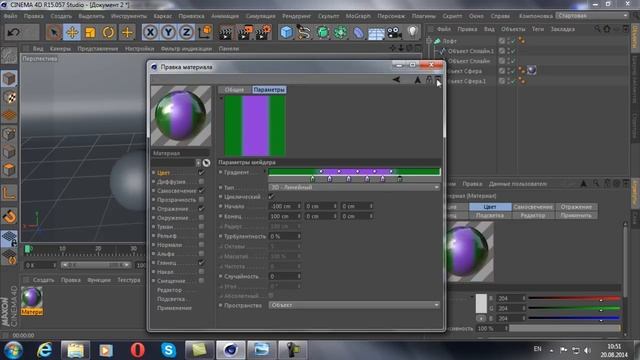Viewport: 640px width, 360px height.
Task: Open the MoGraph menu
Action: pyautogui.click(x=358, y=16)
